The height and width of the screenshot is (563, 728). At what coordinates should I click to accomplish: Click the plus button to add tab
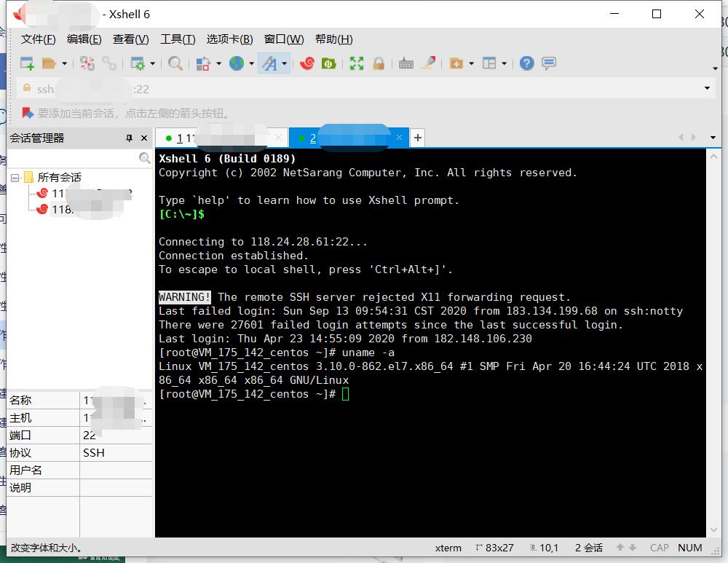417,138
